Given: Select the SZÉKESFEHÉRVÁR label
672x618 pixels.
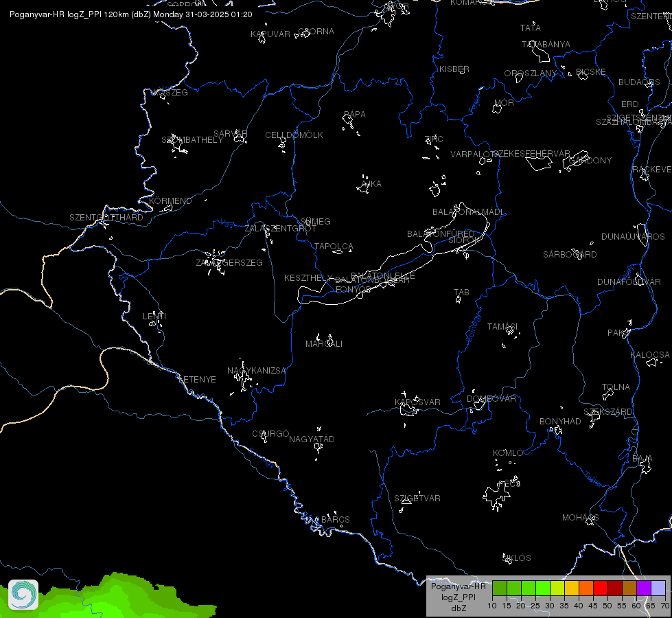Looking at the screenshot, I should click(x=531, y=154).
